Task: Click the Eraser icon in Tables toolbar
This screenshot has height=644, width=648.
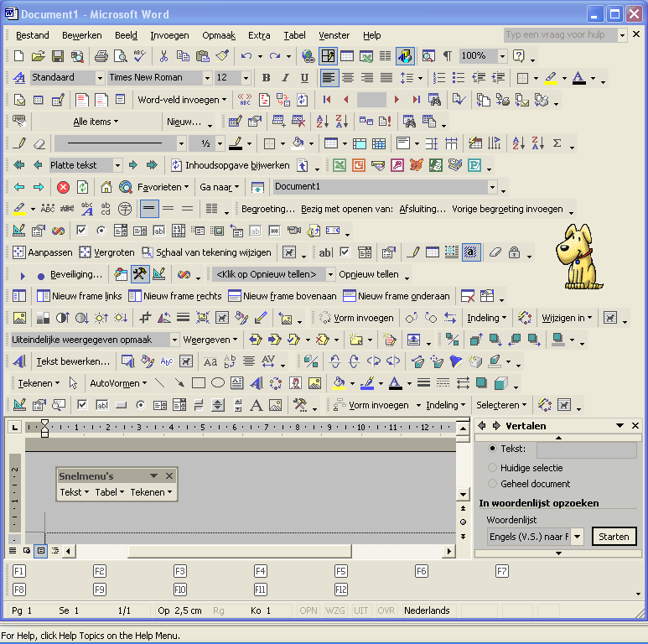Action: click(39, 143)
